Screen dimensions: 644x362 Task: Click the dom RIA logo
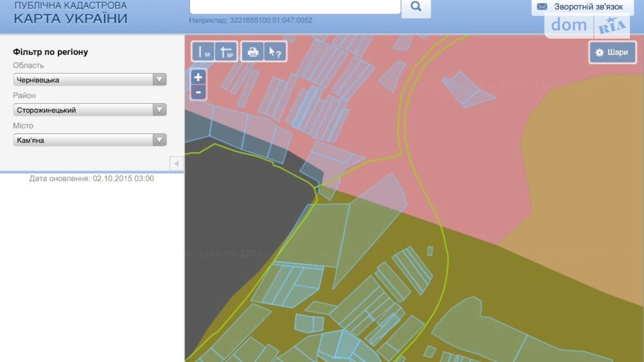pos(587,25)
